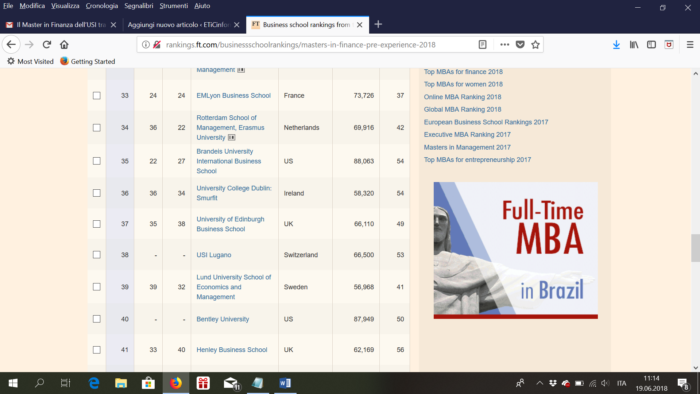
Task: Click the scrollbar down arrow
Action: click(695, 367)
